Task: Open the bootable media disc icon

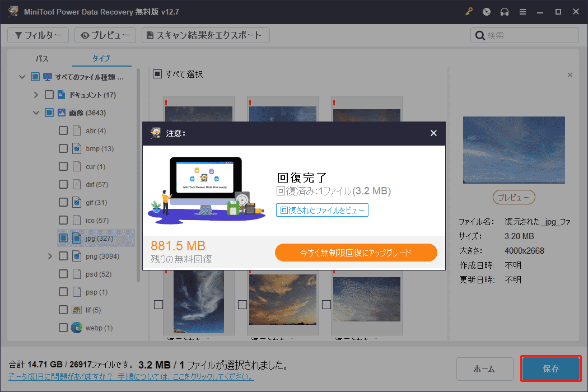Action: tap(487, 11)
